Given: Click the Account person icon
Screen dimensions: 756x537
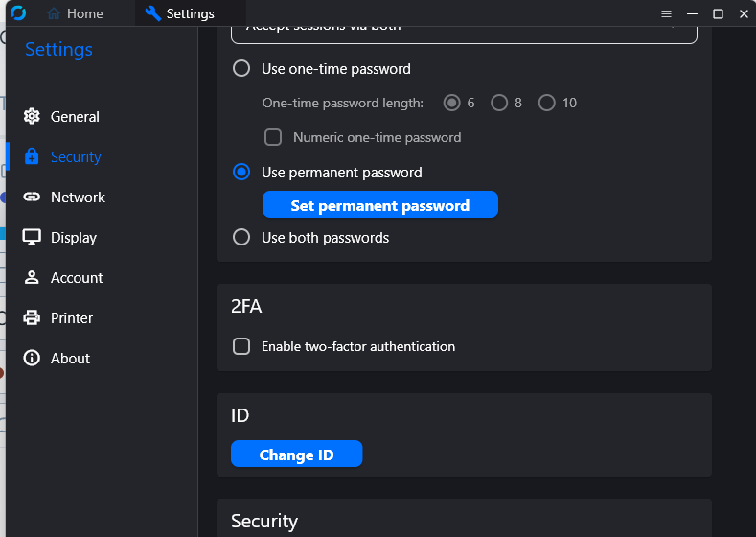Looking at the screenshot, I should point(32,278).
